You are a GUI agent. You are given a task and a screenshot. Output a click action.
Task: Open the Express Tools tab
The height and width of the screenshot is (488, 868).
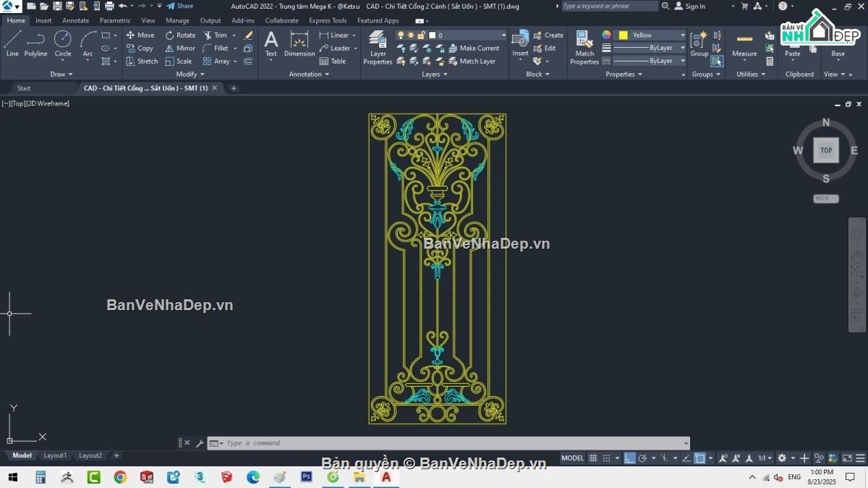(x=327, y=20)
